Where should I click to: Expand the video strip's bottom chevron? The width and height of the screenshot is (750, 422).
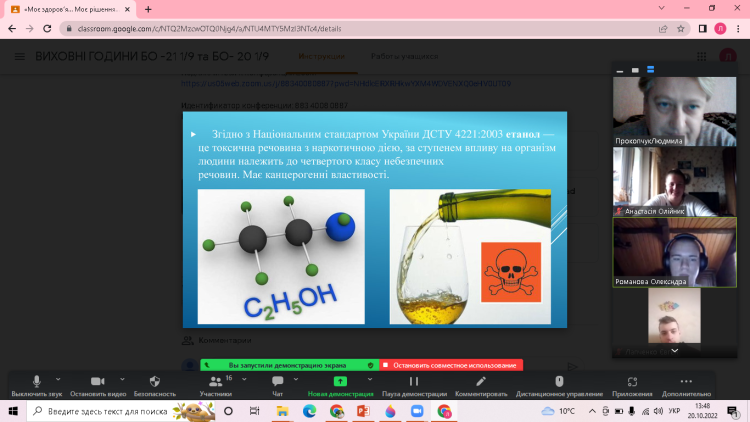[675, 351]
